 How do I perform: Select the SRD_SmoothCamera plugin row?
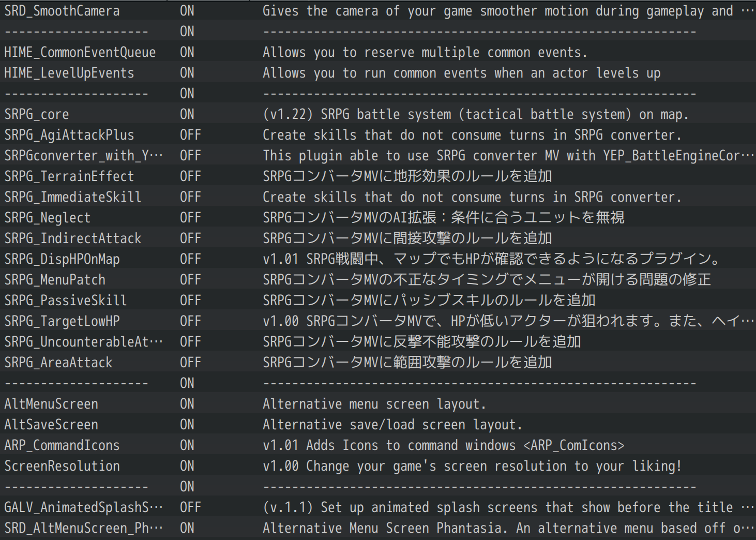click(x=378, y=10)
